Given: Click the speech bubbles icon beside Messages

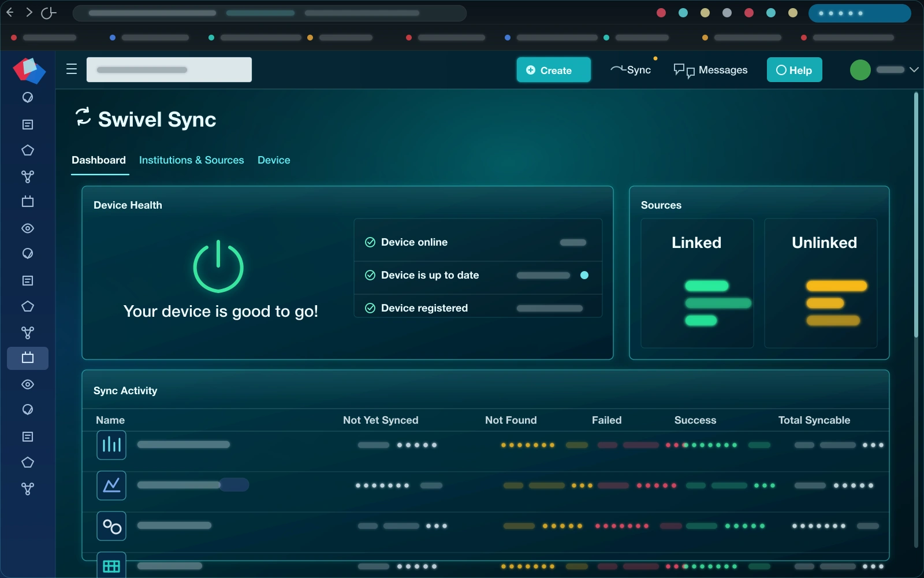Looking at the screenshot, I should point(684,71).
